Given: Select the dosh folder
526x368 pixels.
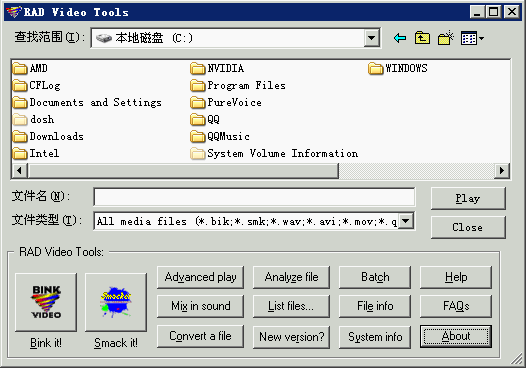Looking at the screenshot, I should (x=34, y=119).
